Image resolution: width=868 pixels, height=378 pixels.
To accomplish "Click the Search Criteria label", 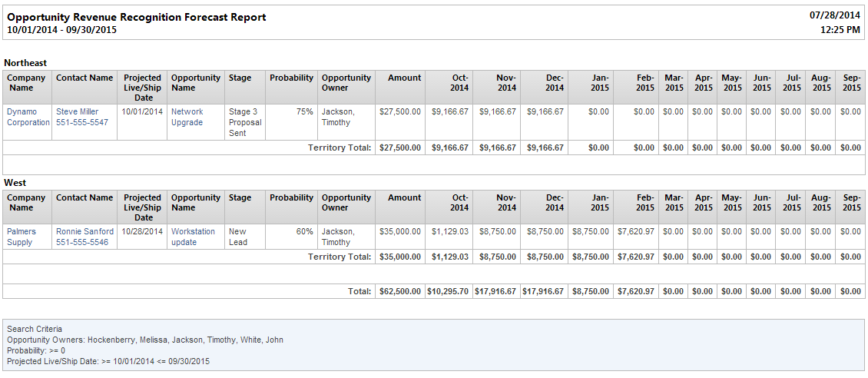I will coord(35,329).
